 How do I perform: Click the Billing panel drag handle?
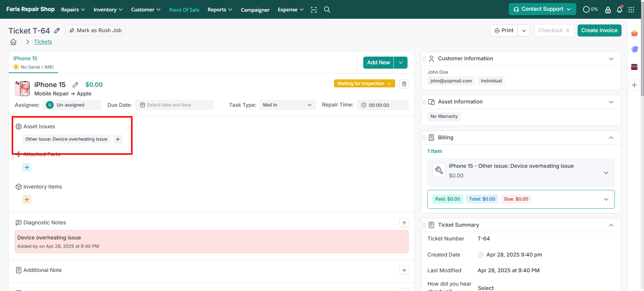click(x=424, y=138)
